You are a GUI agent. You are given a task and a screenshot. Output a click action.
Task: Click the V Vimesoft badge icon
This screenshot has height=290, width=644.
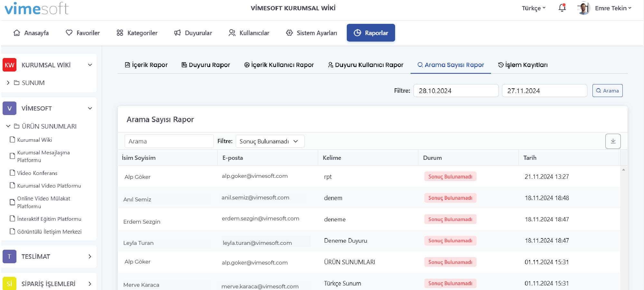10,108
